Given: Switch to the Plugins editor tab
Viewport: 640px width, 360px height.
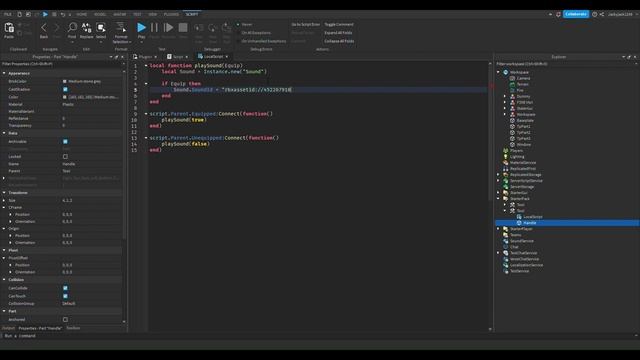Looking at the screenshot, I should 145,57.
